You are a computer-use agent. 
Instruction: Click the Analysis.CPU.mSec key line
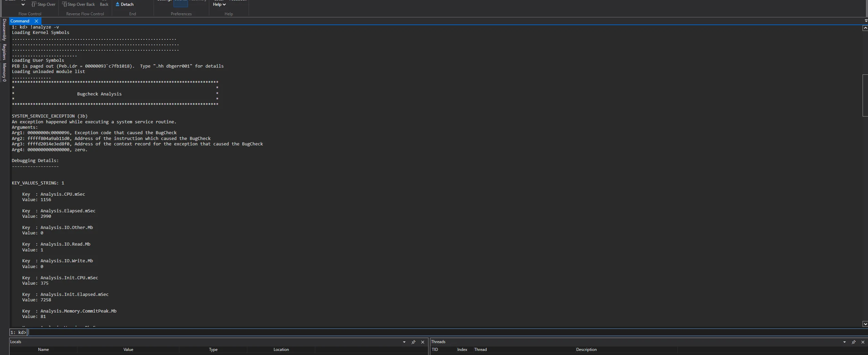click(54, 194)
